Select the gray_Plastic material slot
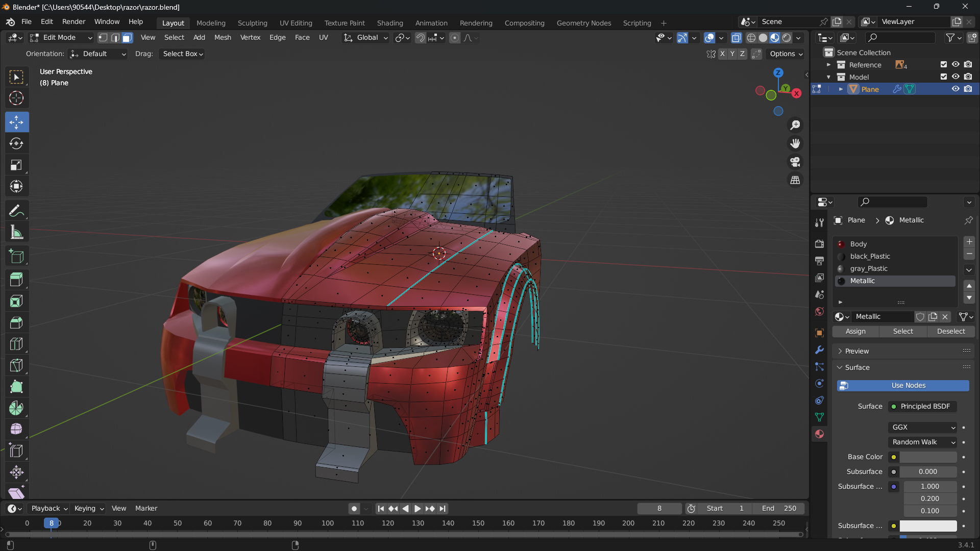 coord(869,269)
